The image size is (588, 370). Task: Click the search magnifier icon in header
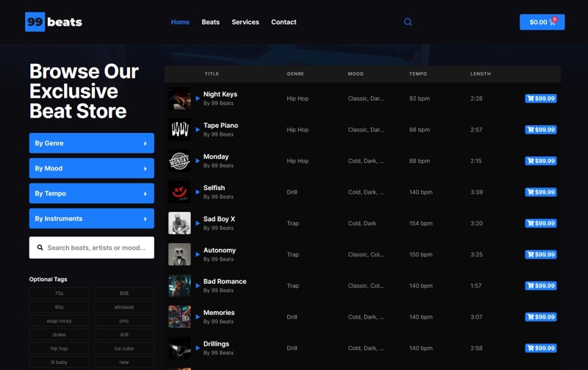coord(408,22)
